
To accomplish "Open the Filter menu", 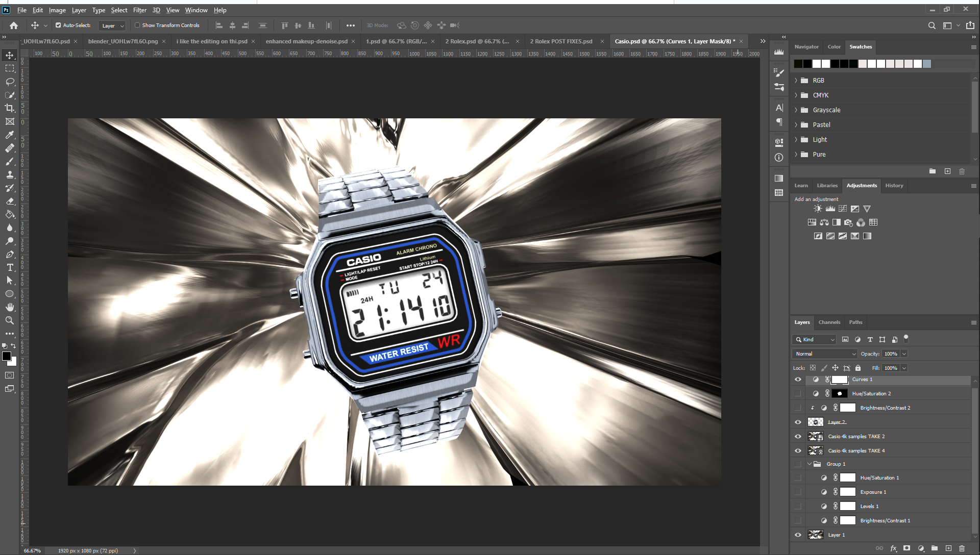I will 140,10.
